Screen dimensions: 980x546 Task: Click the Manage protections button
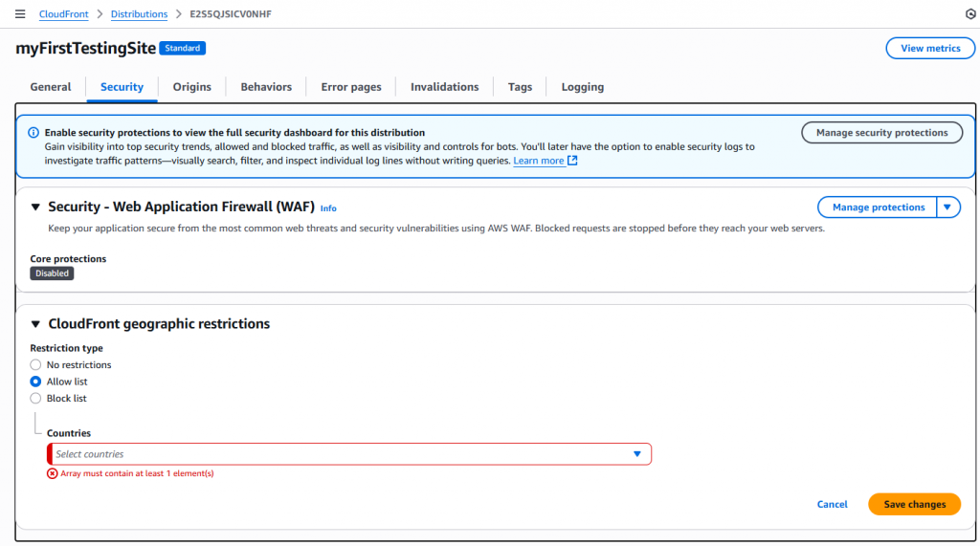tap(878, 207)
